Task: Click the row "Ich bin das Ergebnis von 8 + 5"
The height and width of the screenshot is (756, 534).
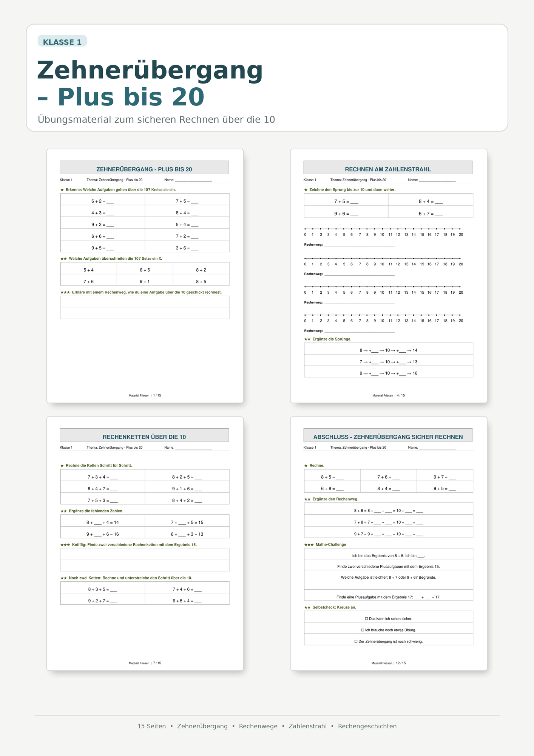Action: pyautogui.click(x=389, y=554)
